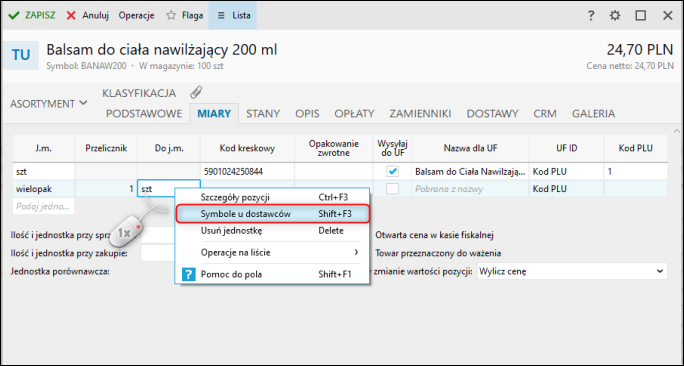Click the Podaj jednostkę input field
684x366 pixels.
coord(43,206)
